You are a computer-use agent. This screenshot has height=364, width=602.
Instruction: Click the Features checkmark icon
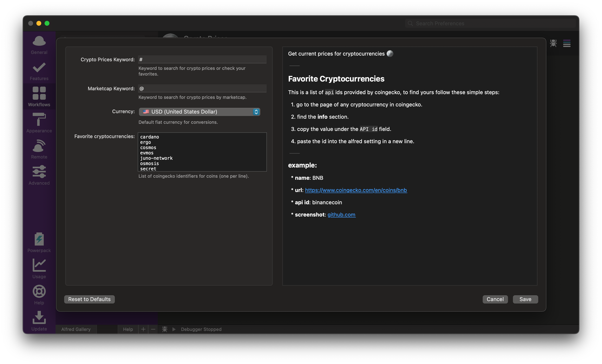(x=39, y=67)
